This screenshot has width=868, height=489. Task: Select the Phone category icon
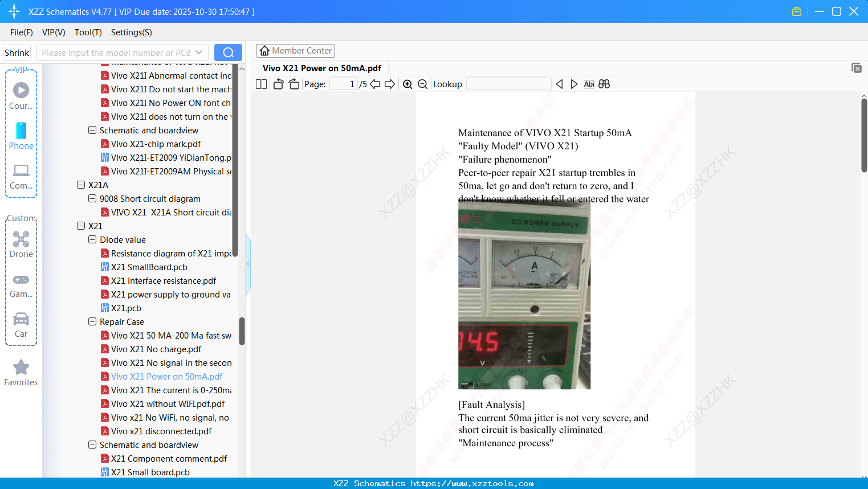point(21,136)
